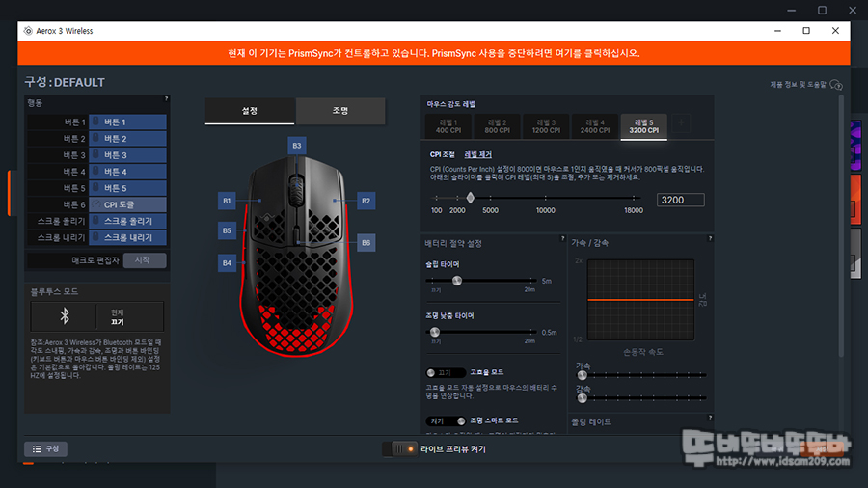The height and width of the screenshot is (488, 868).
Task: Maximize the Aerox 3 Wireless window
Action: pyautogui.click(x=806, y=31)
